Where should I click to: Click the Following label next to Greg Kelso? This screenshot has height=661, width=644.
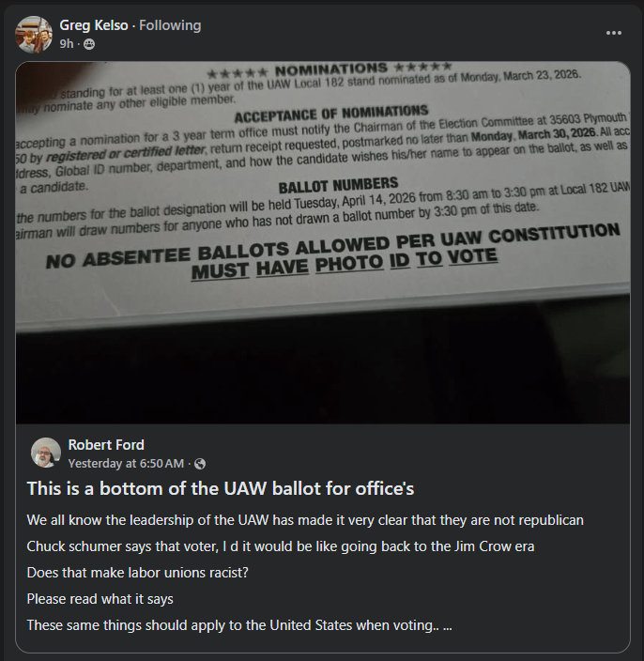(x=170, y=25)
